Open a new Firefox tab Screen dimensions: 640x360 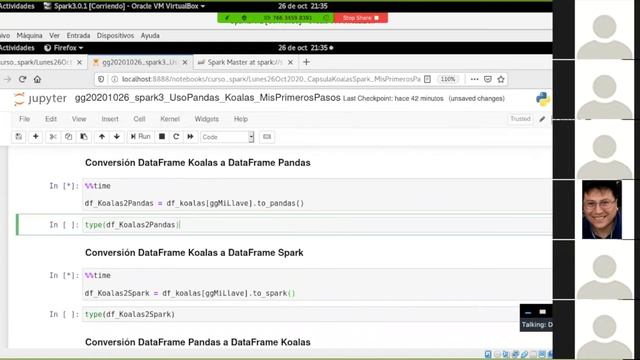coord(306,62)
